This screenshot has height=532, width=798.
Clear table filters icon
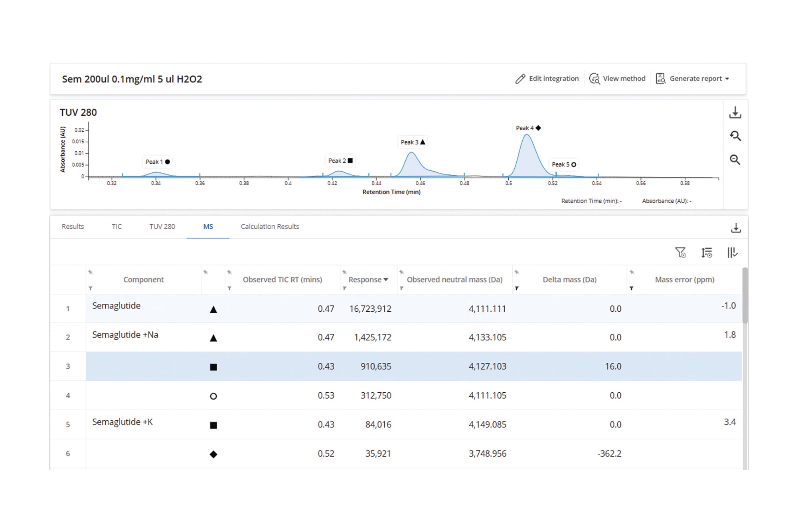pyautogui.click(x=680, y=253)
